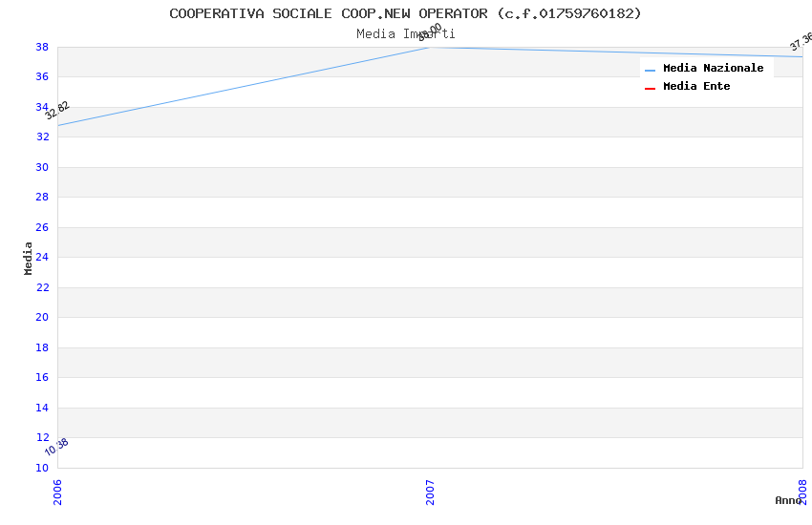Click the blue Media Nazionale legend swatch

pos(651,70)
